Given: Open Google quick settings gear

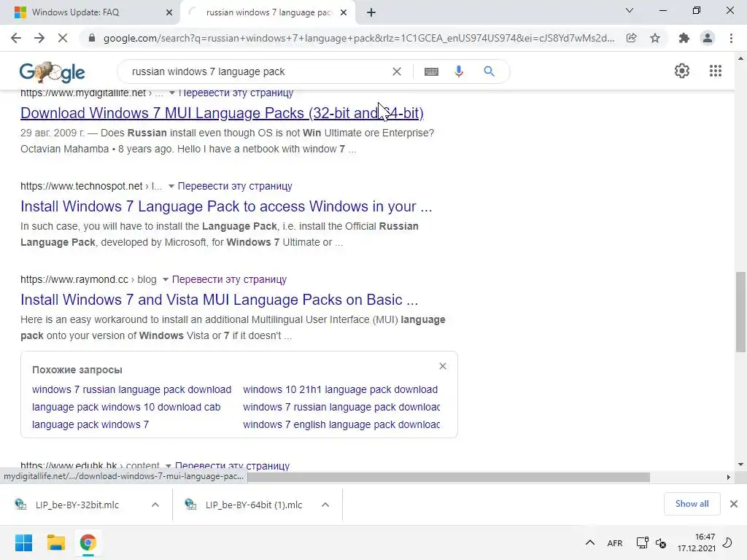Looking at the screenshot, I should [x=682, y=71].
